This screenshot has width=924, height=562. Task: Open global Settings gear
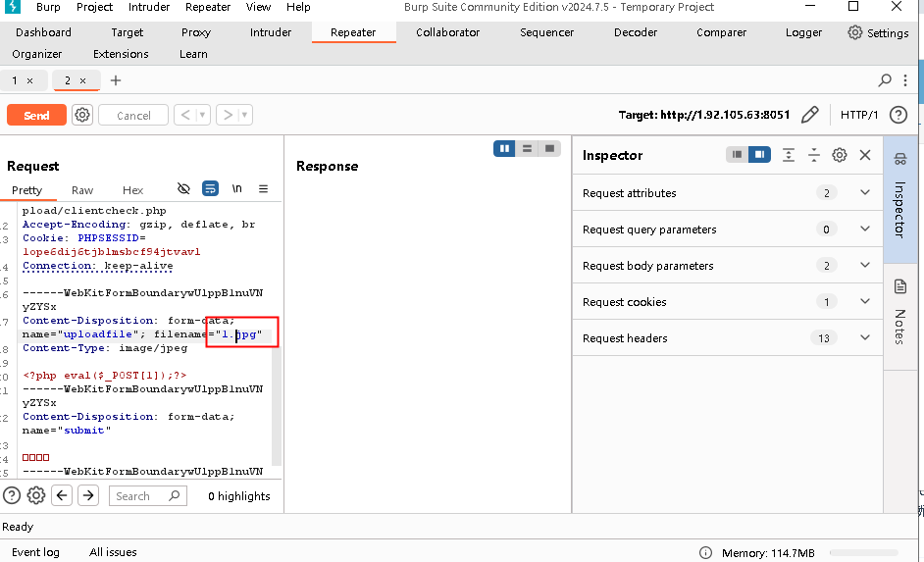(878, 33)
